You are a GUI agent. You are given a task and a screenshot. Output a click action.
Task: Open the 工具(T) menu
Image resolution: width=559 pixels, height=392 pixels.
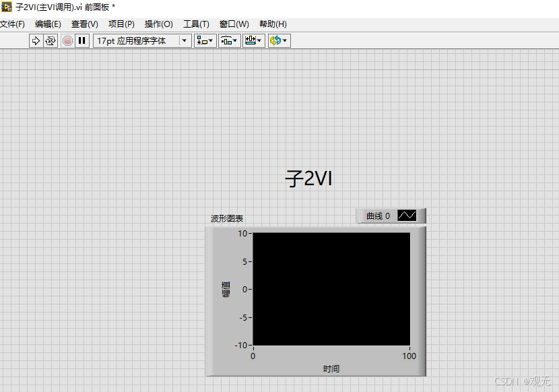pyautogui.click(x=195, y=23)
